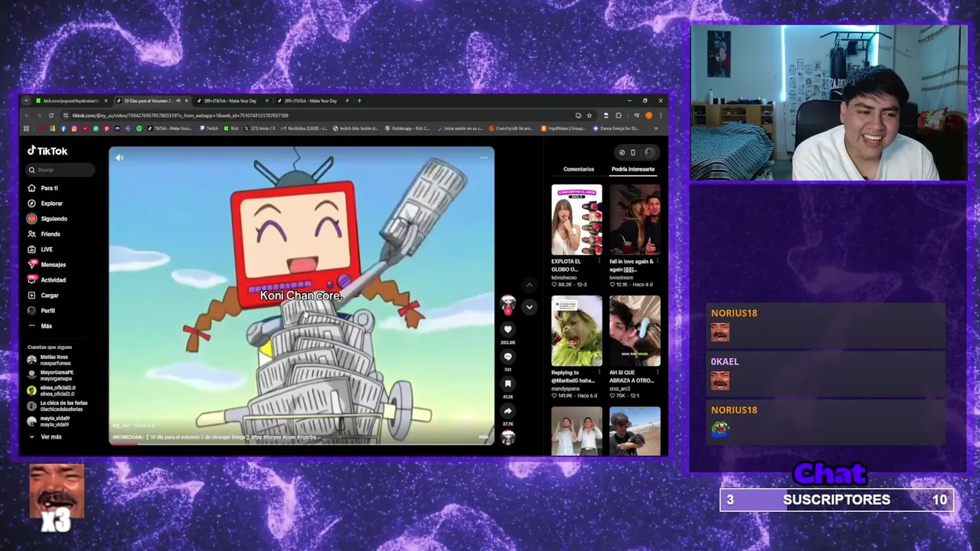Open La chica de las ferias account
This screenshot has width=980, height=551.
coord(57,406)
